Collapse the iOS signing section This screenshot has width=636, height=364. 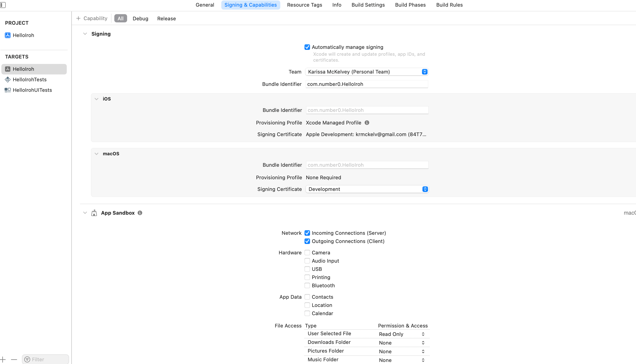[x=96, y=99]
